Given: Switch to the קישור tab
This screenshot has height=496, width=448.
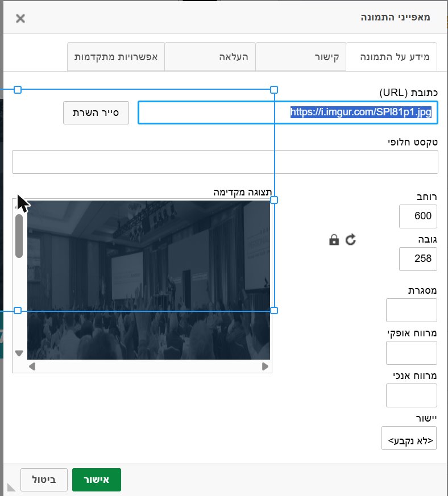Looking at the screenshot, I should tap(300, 57).
